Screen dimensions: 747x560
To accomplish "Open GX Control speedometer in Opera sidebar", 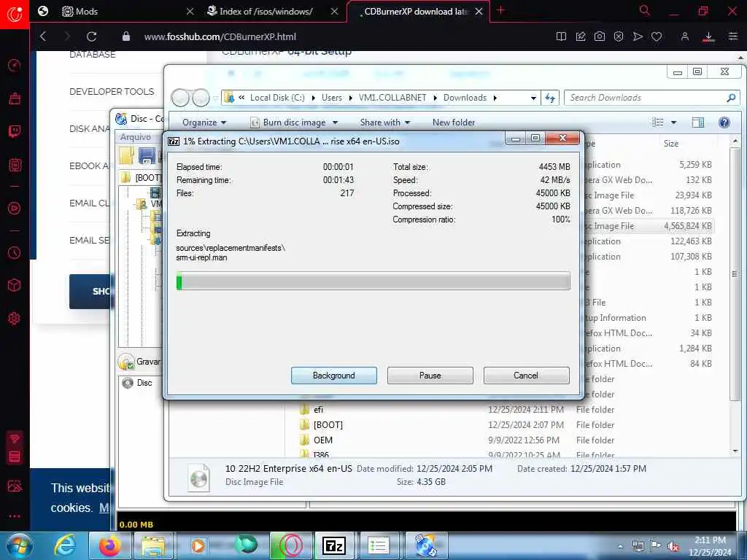I will tap(15, 65).
